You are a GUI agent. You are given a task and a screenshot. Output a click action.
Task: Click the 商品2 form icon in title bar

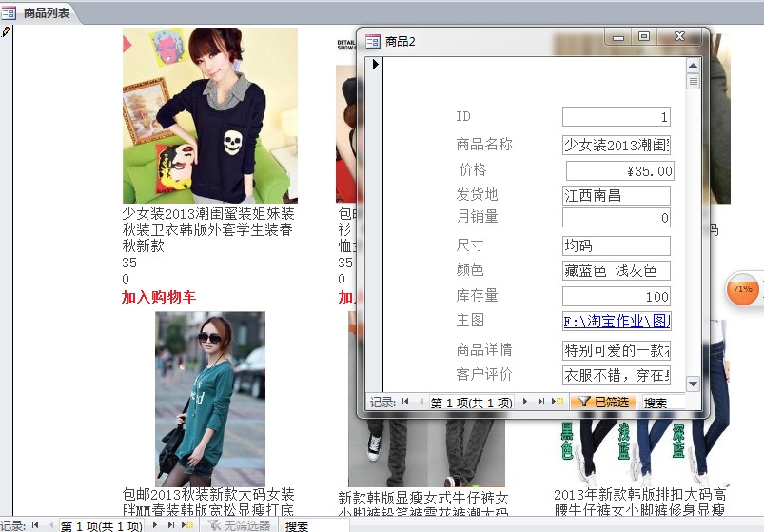click(373, 41)
